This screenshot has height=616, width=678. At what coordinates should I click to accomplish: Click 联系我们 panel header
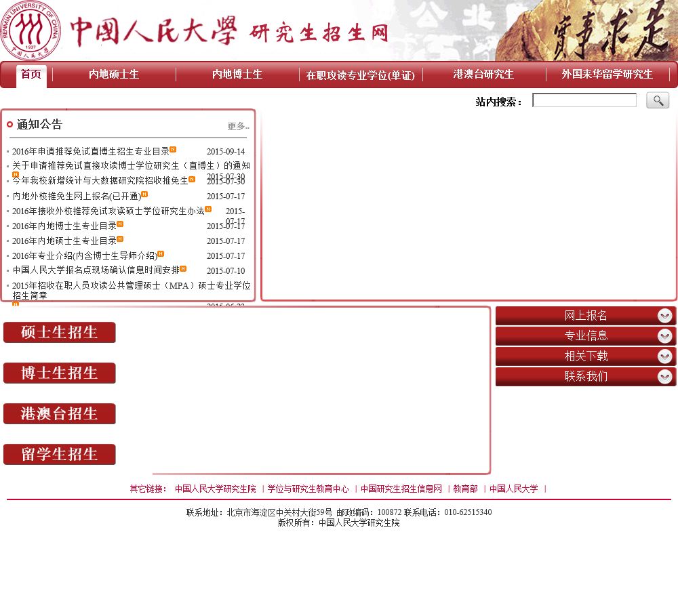tap(586, 377)
